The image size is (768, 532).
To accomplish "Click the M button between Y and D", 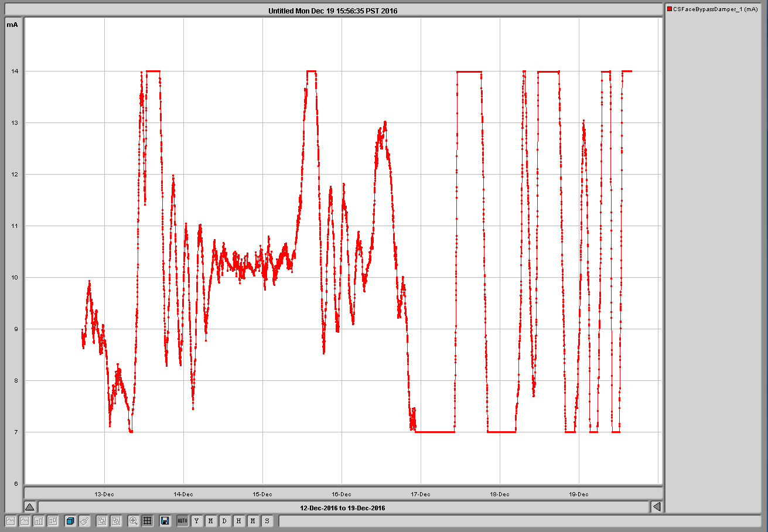I will tap(210, 521).
